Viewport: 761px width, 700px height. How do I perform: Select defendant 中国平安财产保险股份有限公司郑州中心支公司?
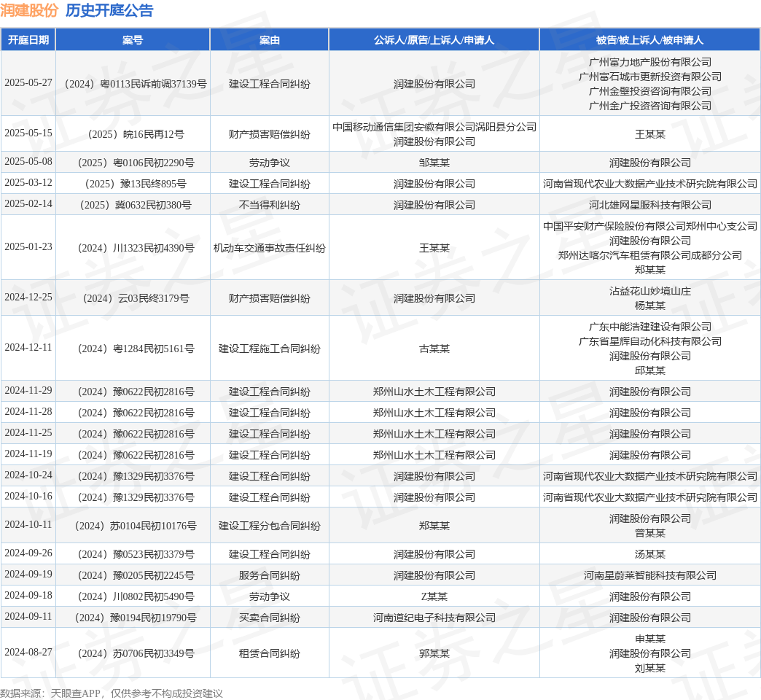(x=650, y=226)
